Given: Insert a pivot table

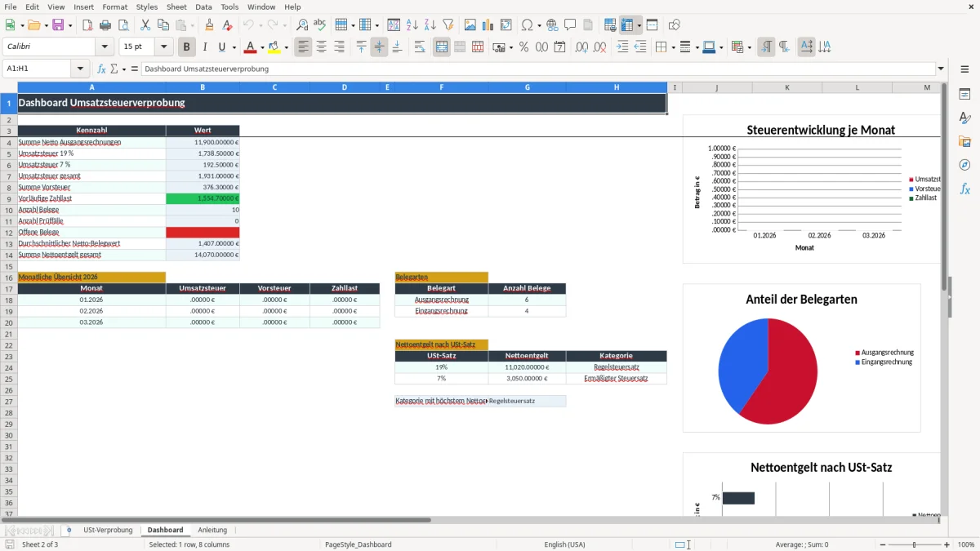Looking at the screenshot, I should [x=506, y=25].
